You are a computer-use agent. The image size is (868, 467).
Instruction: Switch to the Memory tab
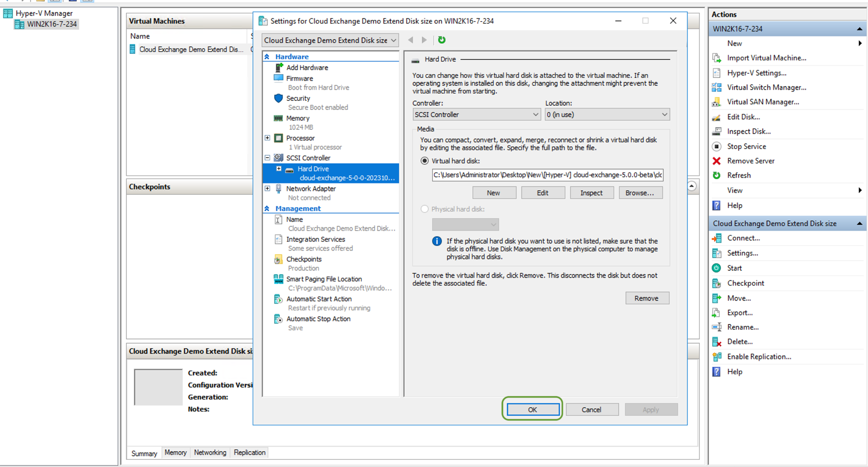coord(175,453)
